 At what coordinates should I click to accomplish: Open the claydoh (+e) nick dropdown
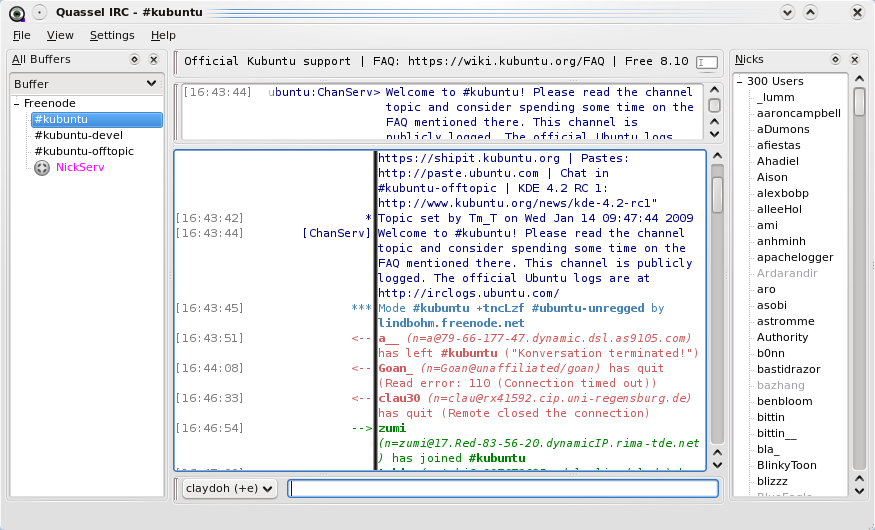[x=229, y=489]
